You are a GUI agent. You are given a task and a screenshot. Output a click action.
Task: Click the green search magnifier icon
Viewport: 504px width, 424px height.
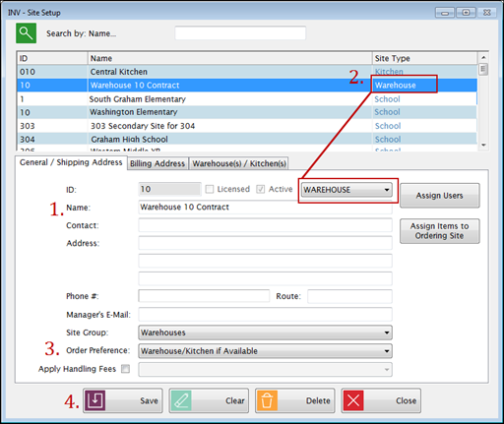(26, 33)
